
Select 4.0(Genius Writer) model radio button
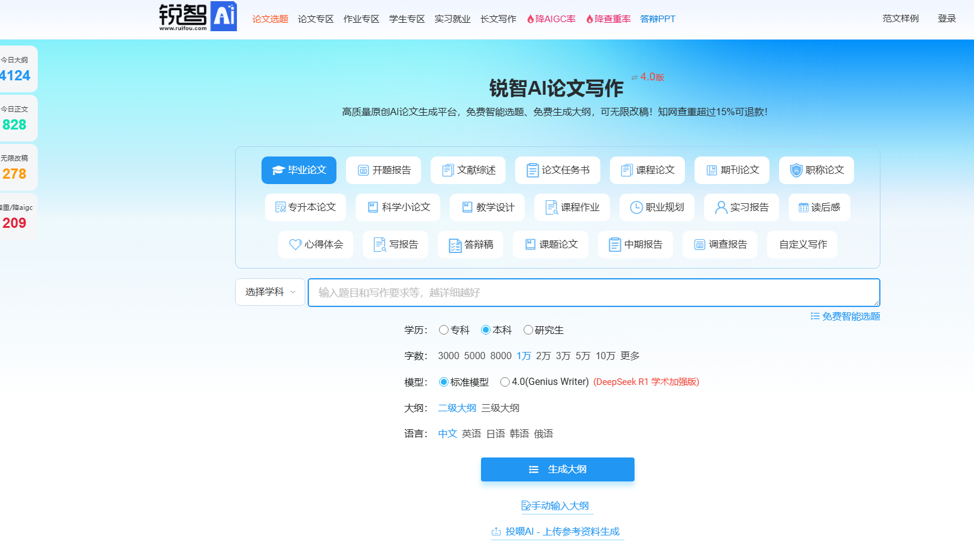(505, 382)
